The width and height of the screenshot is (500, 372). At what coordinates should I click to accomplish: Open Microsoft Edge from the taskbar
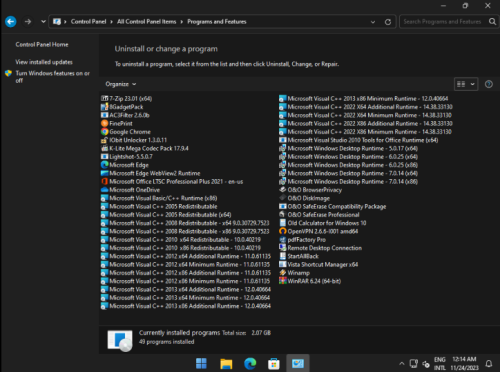[x=250, y=363]
